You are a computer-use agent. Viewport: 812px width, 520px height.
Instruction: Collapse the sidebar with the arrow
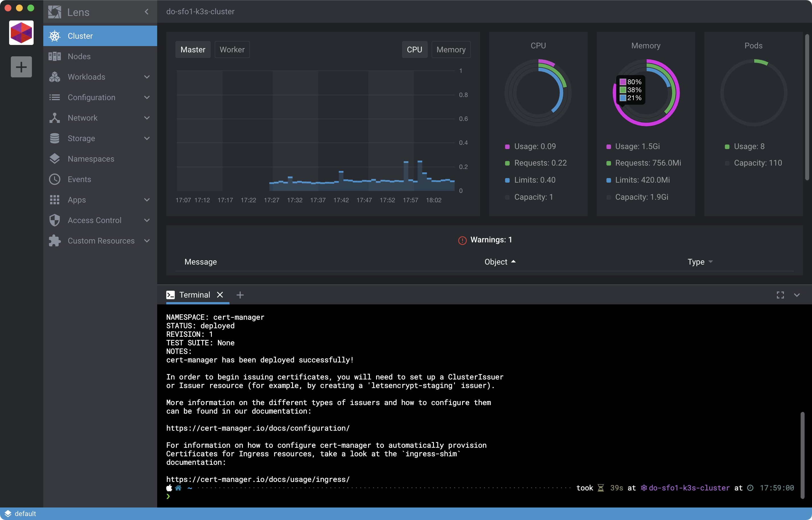coord(147,12)
